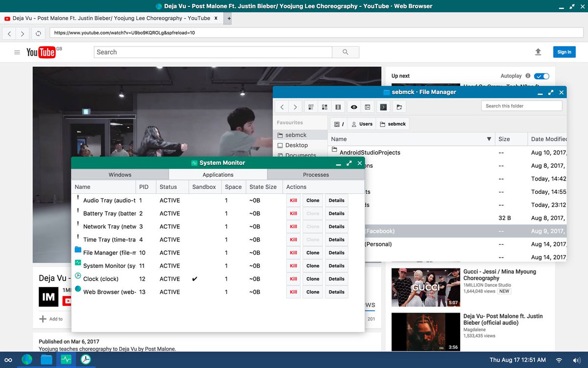Click the Name column sort arrow

(x=489, y=139)
